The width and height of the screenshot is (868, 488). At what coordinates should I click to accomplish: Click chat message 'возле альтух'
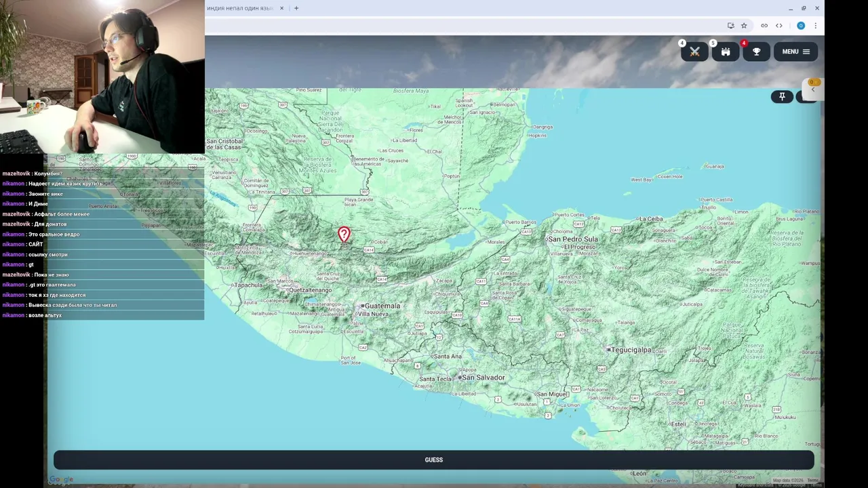(45, 315)
